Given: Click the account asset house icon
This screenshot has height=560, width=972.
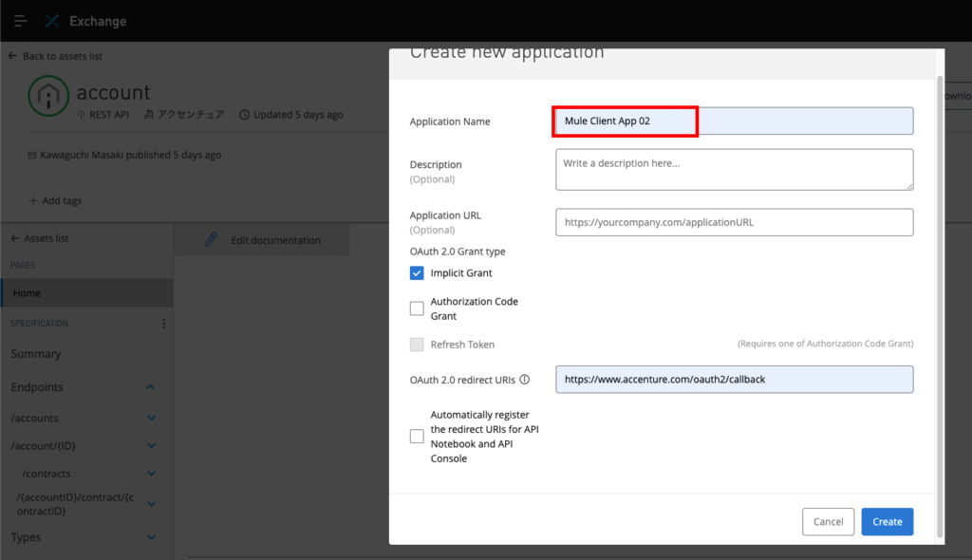Looking at the screenshot, I should pos(47,98).
